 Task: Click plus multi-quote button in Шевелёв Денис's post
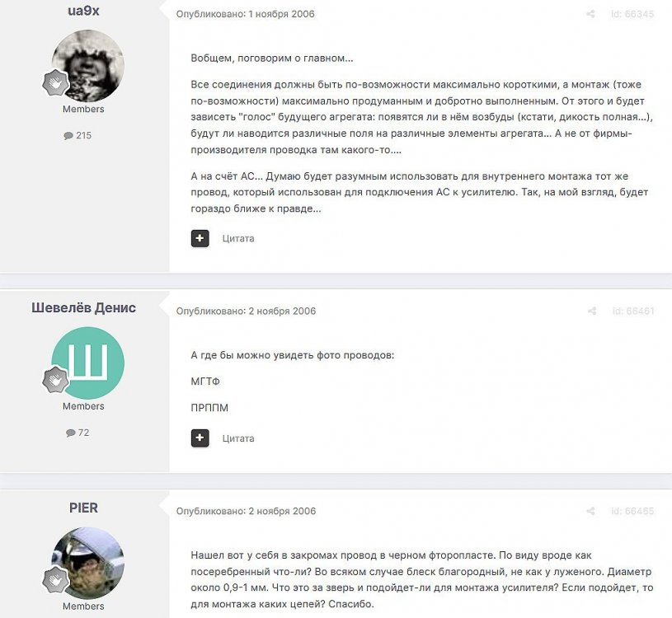[x=200, y=438]
